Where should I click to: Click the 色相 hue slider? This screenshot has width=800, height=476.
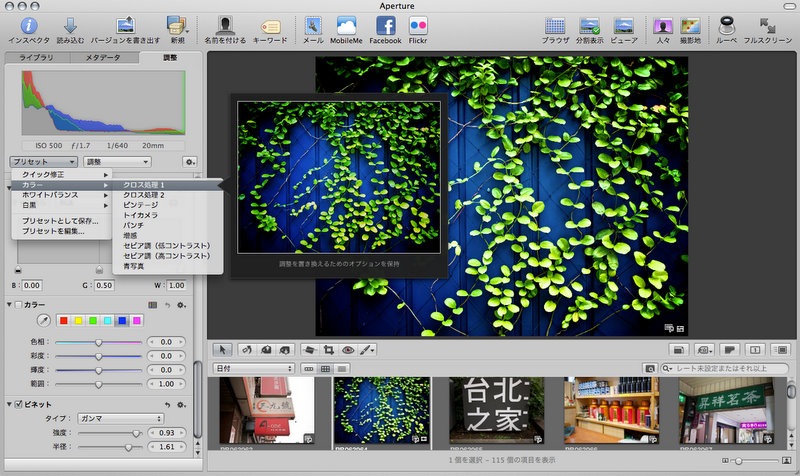point(98,342)
